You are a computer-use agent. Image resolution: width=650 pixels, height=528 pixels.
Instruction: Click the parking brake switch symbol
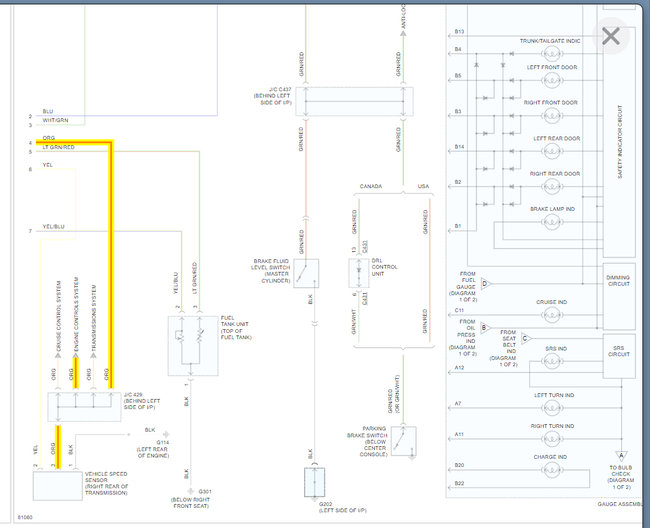click(x=403, y=441)
